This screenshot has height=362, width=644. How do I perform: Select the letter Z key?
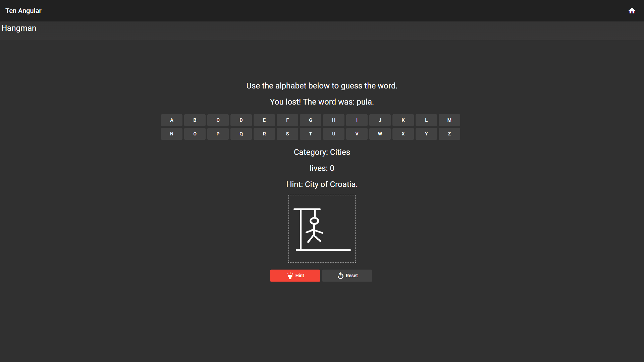coord(449,134)
